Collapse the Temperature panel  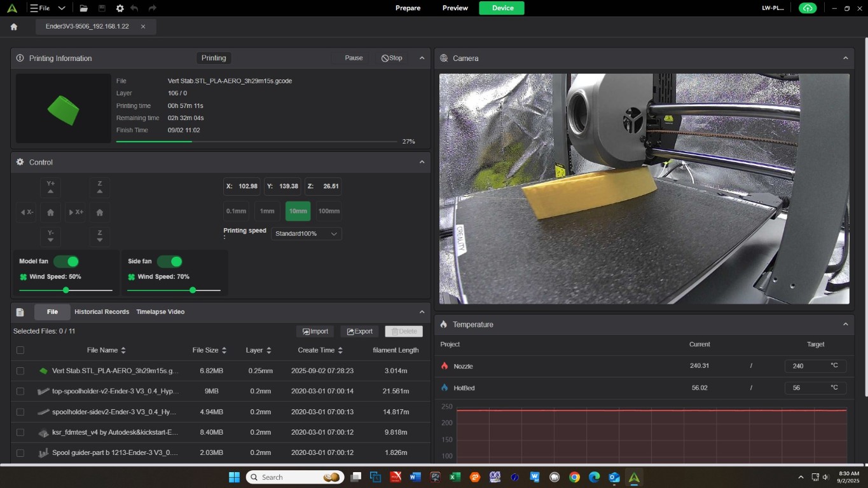point(845,324)
